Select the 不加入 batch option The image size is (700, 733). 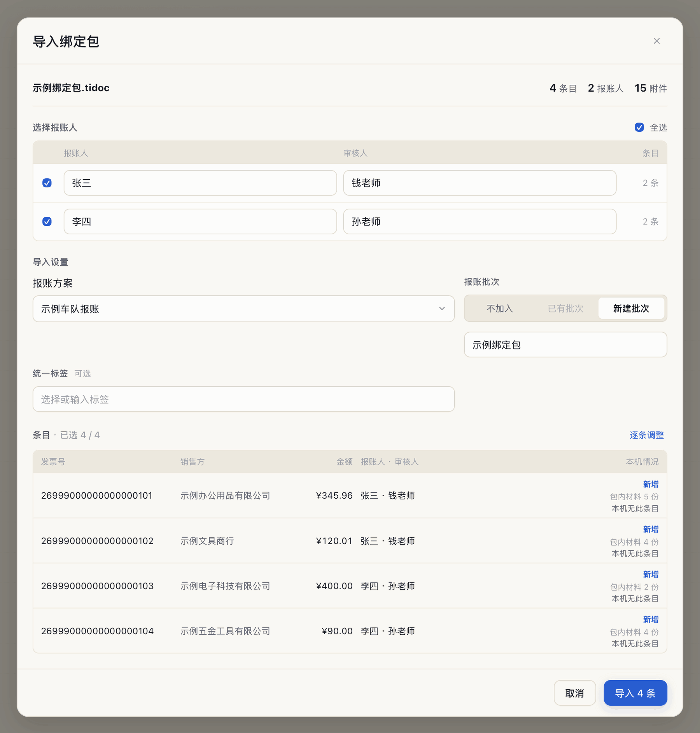(500, 308)
